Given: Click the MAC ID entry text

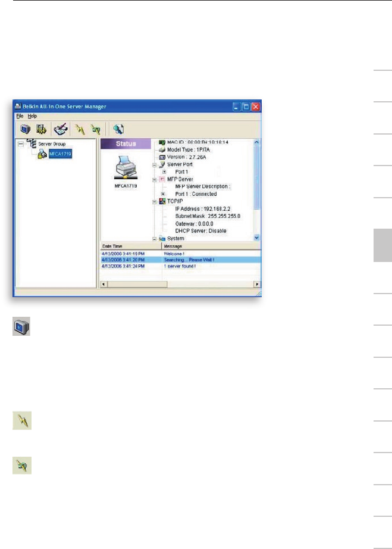Looking at the screenshot, I should (197, 142).
